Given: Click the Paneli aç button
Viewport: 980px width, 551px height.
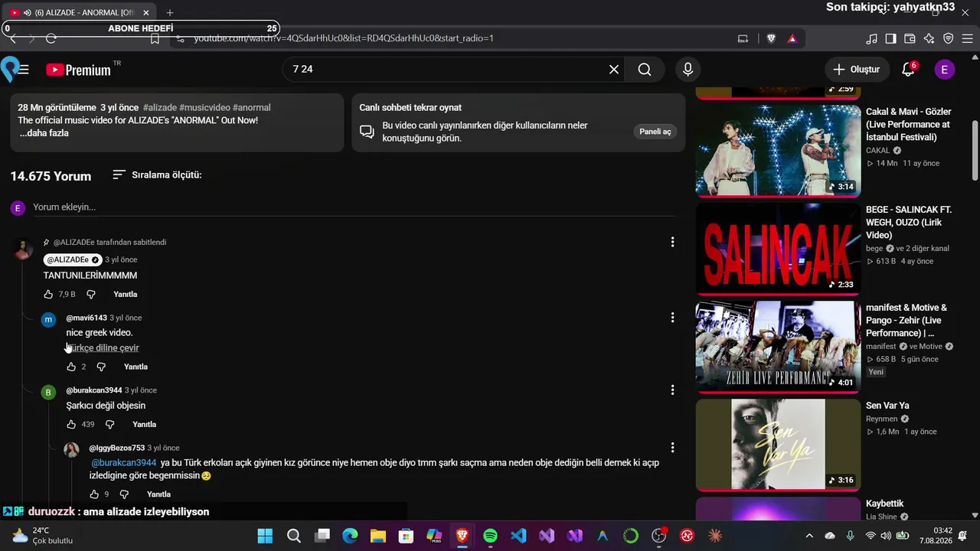Looking at the screenshot, I should coord(655,132).
